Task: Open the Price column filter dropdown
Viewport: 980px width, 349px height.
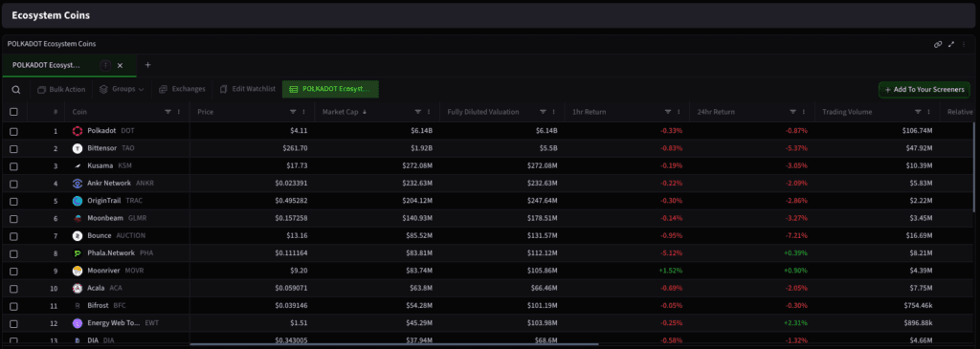Action: point(293,112)
